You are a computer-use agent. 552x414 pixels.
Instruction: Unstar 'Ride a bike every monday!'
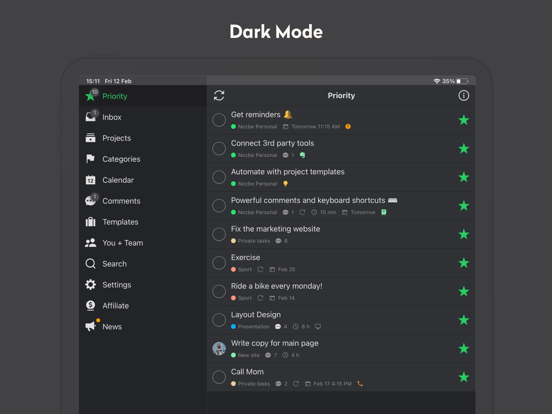[464, 291]
